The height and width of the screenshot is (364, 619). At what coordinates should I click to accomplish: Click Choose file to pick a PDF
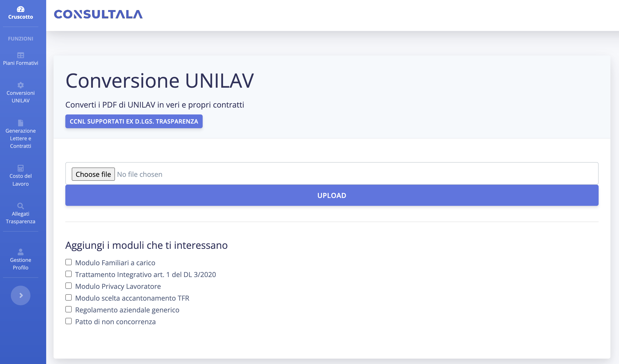click(x=93, y=174)
